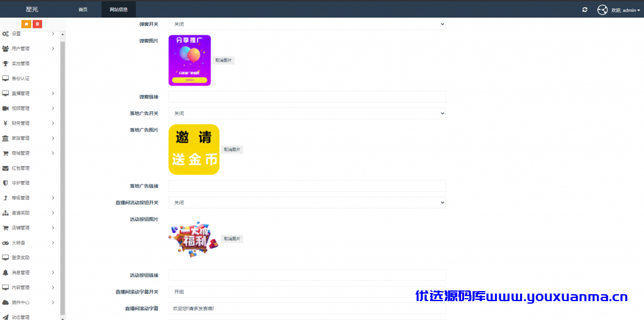
Task: Click the bell icon beside 消息管理
Action: point(5,272)
